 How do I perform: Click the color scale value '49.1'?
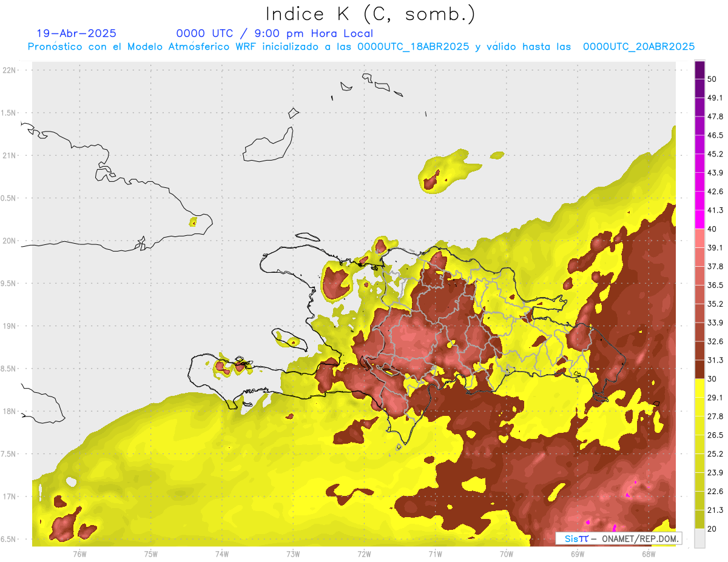(715, 98)
